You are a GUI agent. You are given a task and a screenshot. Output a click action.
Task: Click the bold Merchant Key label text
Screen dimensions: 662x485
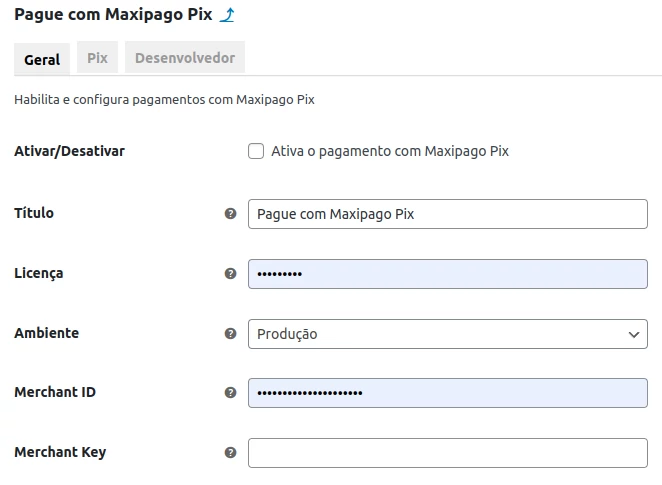point(60,452)
